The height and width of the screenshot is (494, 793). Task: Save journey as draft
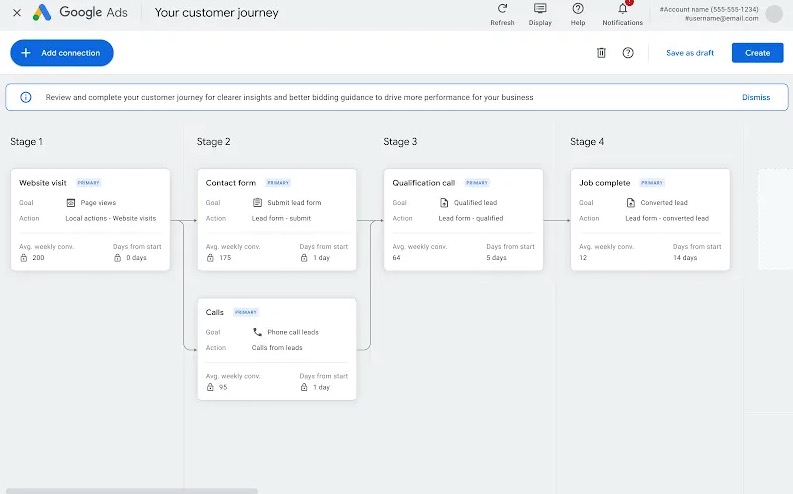[690, 53]
